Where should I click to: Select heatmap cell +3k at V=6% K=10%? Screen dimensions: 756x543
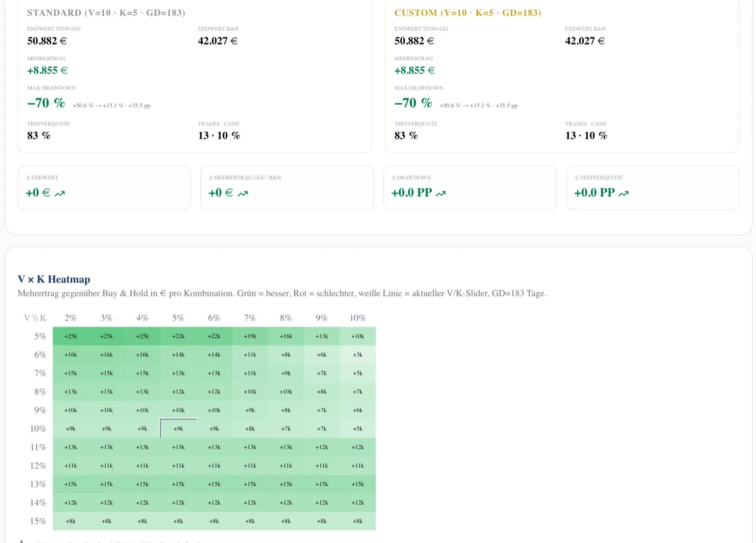[x=357, y=355]
